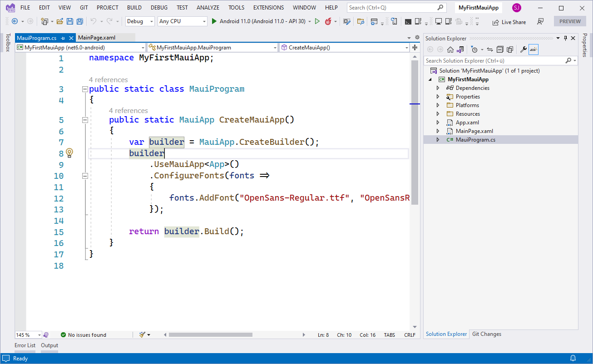The height and width of the screenshot is (364, 593).
Task: Click the horizontal scrollbar thumb in the editor
Action: point(210,335)
